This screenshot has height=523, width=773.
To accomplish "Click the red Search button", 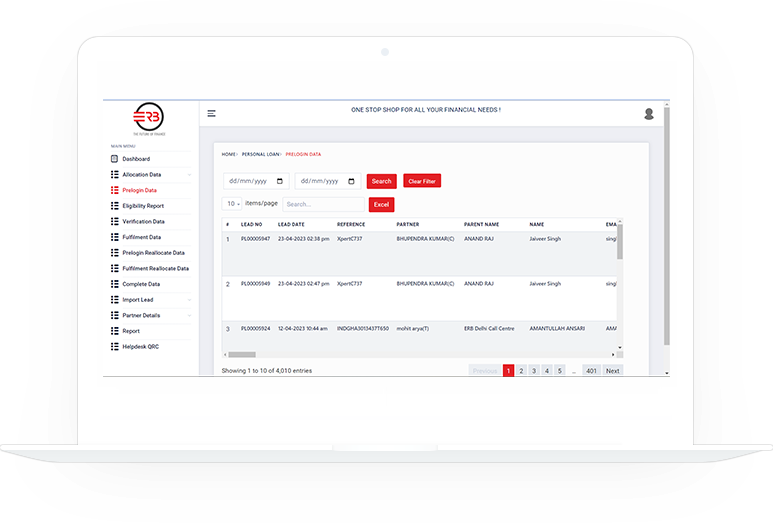I will [381, 181].
